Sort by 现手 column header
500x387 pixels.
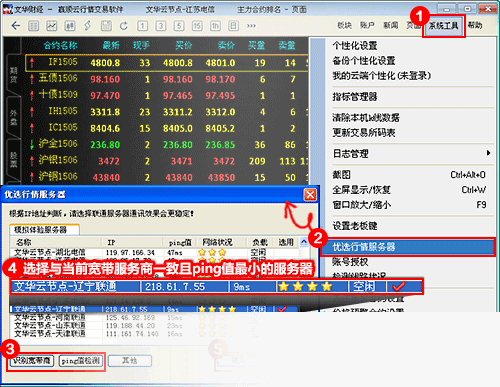[x=141, y=45]
